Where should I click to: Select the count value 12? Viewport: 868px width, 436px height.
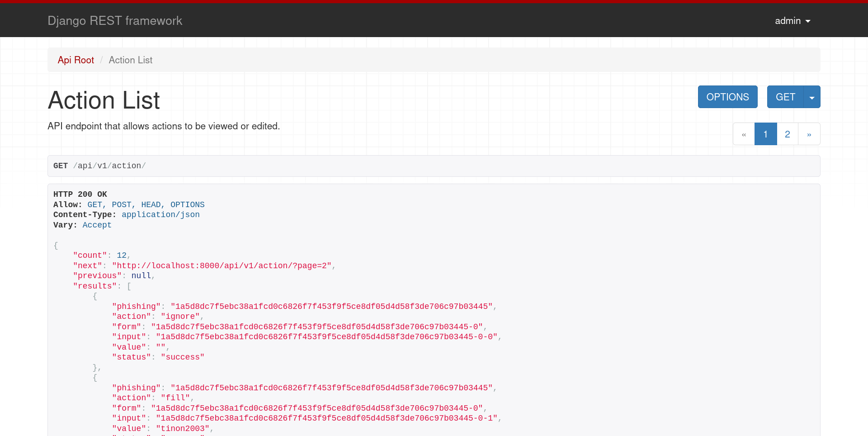[122, 256]
